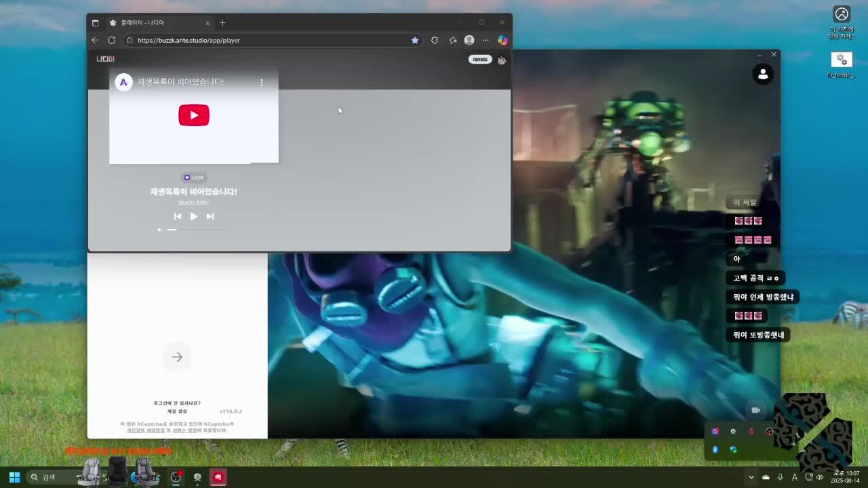
Task: Open the browser favorites list icon
Action: coord(453,40)
